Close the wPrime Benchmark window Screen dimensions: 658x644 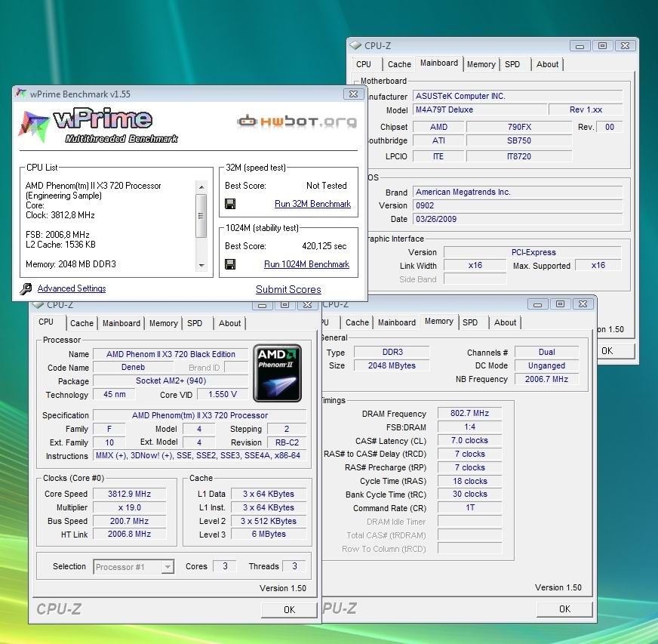point(353,94)
